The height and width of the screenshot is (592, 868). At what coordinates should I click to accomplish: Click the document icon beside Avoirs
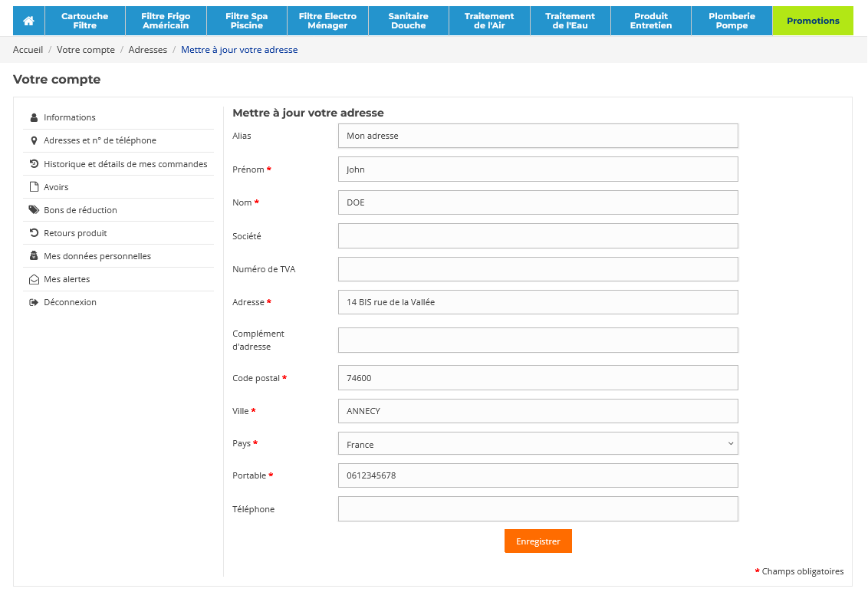click(34, 187)
